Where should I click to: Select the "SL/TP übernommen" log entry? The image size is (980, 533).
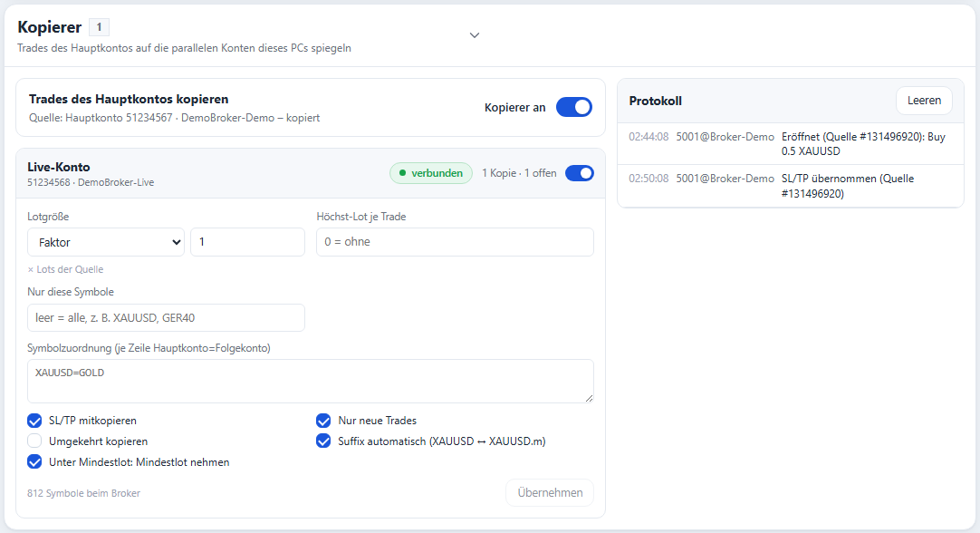tap(791, 186)
